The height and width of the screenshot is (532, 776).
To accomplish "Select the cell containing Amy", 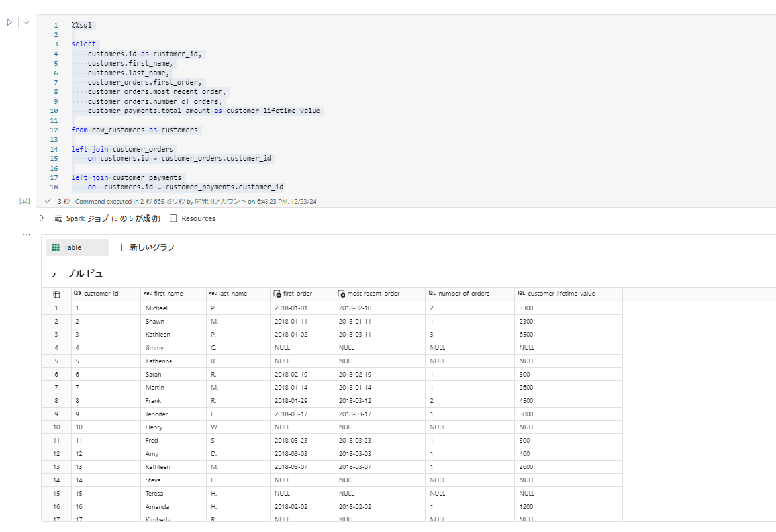I will coord(173,454).
